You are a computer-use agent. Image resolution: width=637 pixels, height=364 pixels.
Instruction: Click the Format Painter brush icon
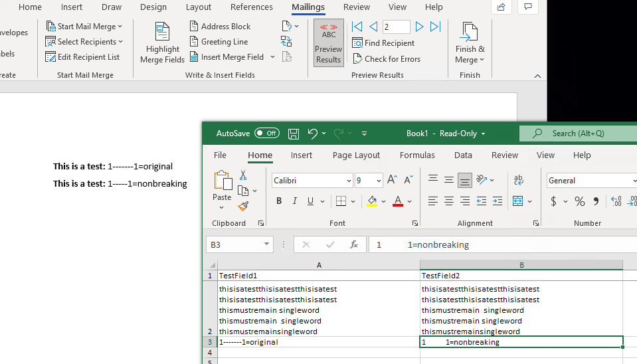[x=243, y=207]
